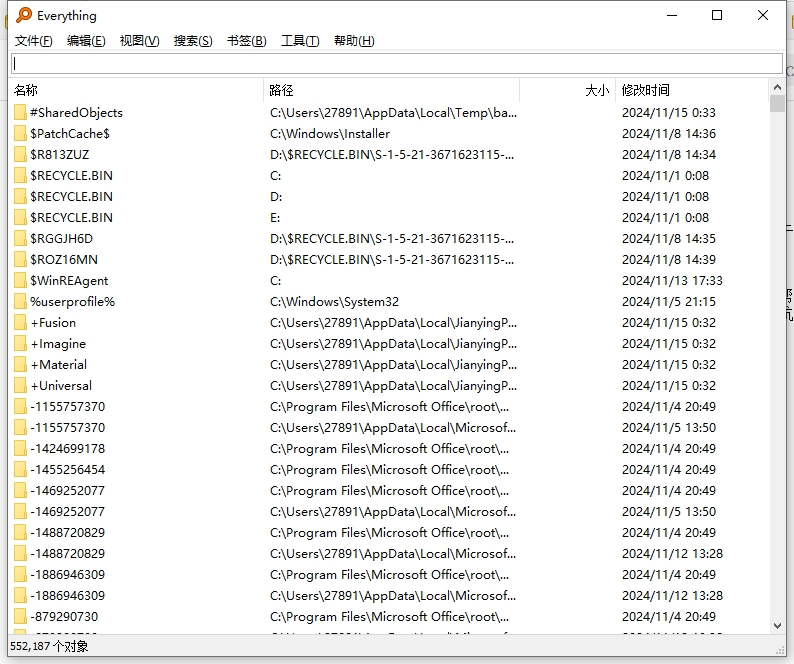This screenshot has height=664, width=794.
Task: Select the %userprofile% folder icon
Action: [x=20, y=301]
